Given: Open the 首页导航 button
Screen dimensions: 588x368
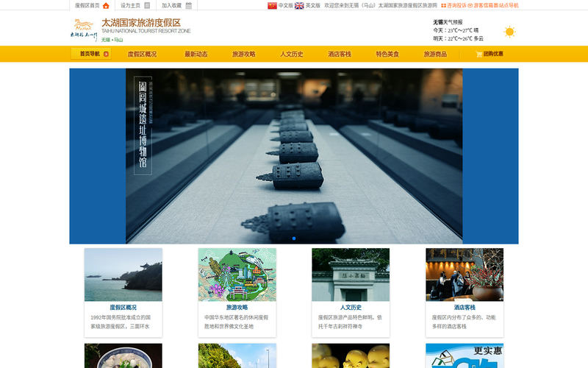Looking at the screenshot, I should (91, 54).
